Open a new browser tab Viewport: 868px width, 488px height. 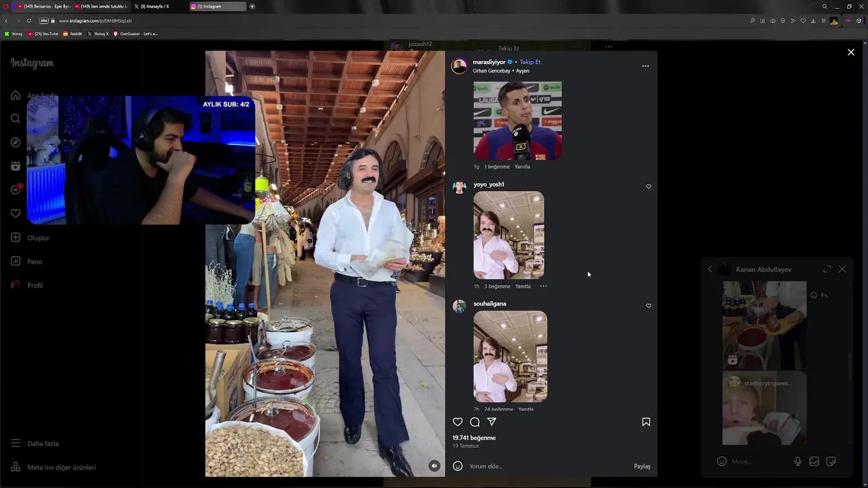(x=252, y=6)
